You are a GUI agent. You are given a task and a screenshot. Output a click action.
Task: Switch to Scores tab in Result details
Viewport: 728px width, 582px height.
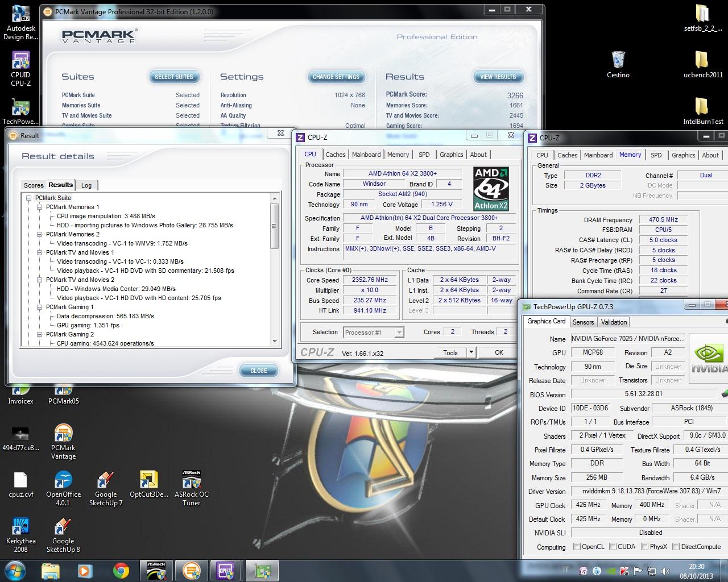pyautogui.click(x=34, y=185)
